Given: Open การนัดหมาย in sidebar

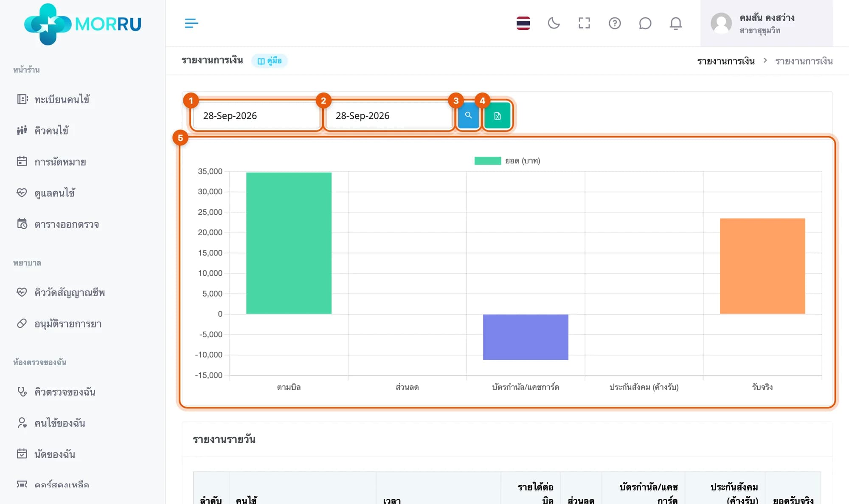Looking at the screenshot, I should 60,162.
